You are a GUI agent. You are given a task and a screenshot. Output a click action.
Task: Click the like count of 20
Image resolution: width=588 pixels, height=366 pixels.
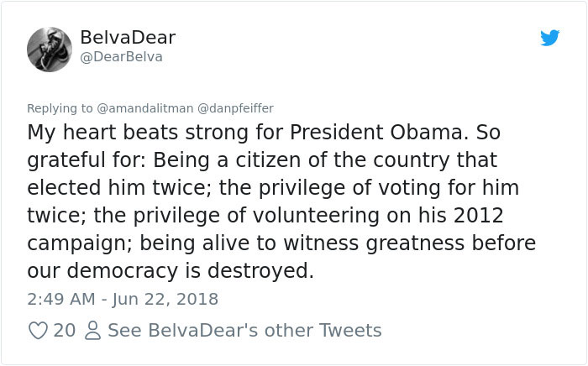coord(64,331)
